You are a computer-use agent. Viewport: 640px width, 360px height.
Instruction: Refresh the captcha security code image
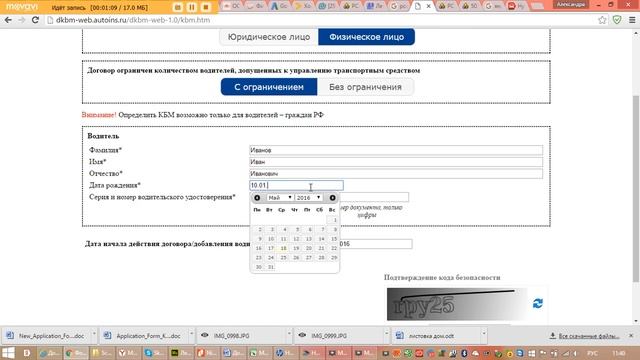coord(538,303)
